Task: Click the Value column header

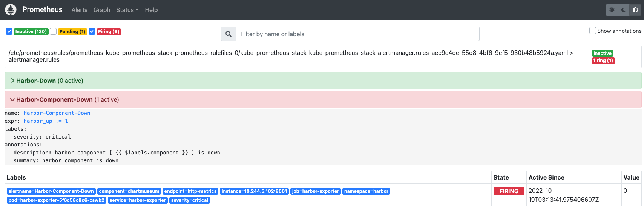Action: [631, 177]
